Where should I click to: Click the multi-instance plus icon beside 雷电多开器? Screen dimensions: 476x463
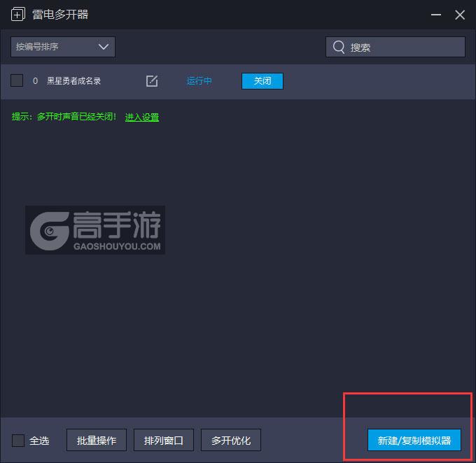coord(18,14)
